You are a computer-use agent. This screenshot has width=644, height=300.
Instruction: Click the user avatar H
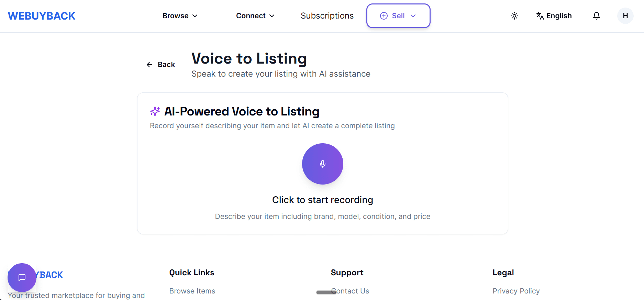coord(625,16)
